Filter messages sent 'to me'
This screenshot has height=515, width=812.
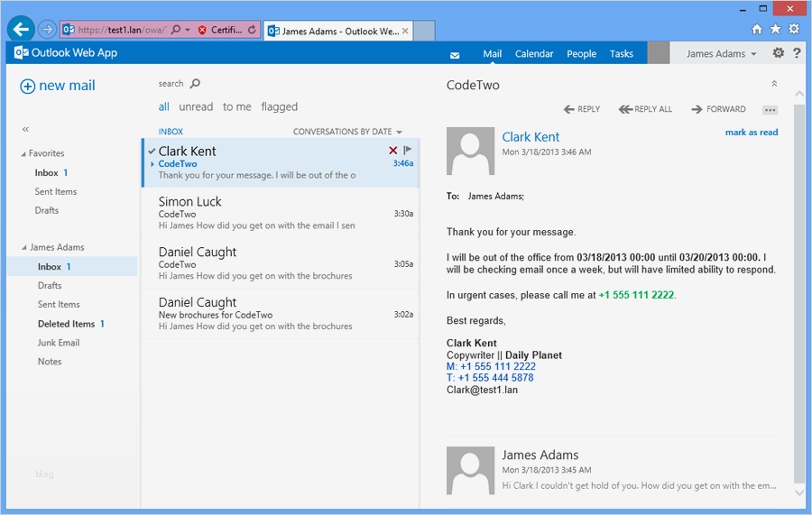236,106
